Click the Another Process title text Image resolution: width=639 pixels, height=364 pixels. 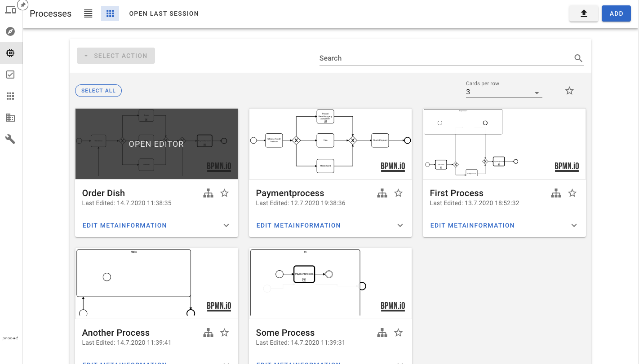pyautogui.click(x=116, y=333)
